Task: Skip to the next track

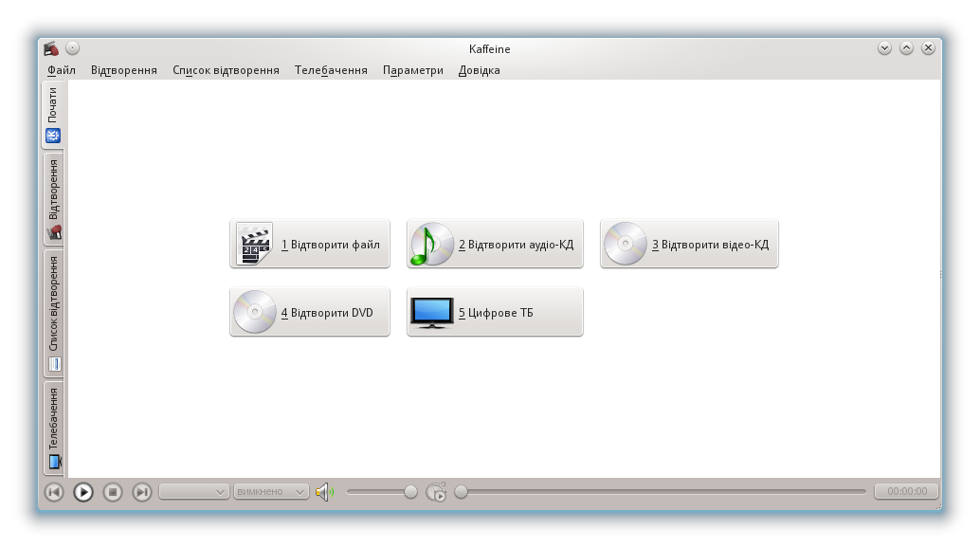Action: point(142,492)
